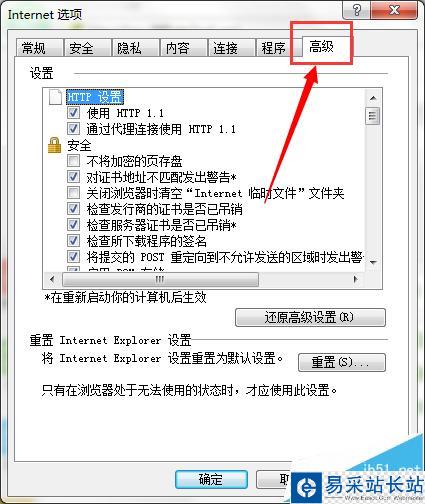Click the horizontal scrollbar right arrow
Screen dimensions: 425x504
point(355,279)
